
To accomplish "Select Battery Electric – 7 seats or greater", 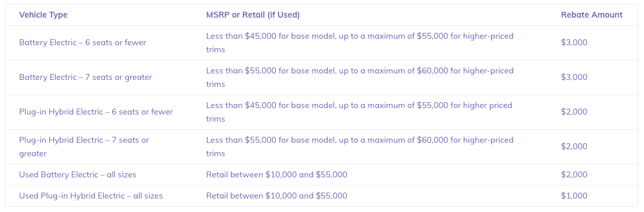I will click(x=86, y=78).
